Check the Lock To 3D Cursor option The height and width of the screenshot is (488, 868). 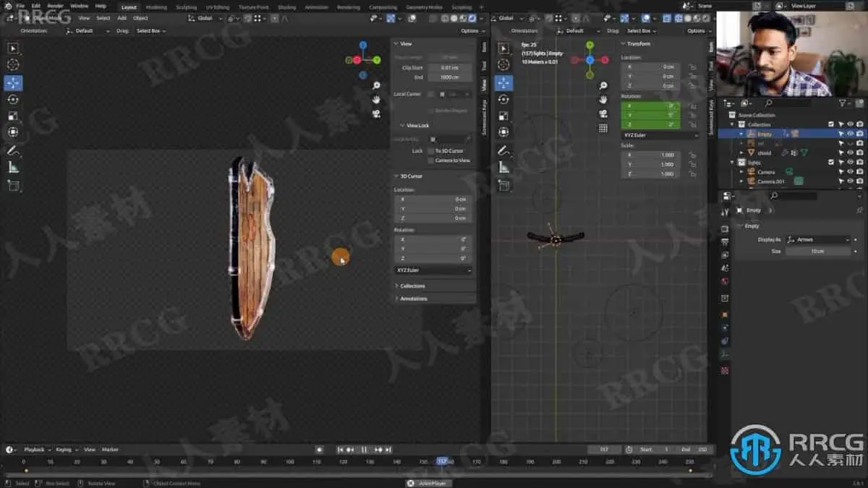coord(430,150)
